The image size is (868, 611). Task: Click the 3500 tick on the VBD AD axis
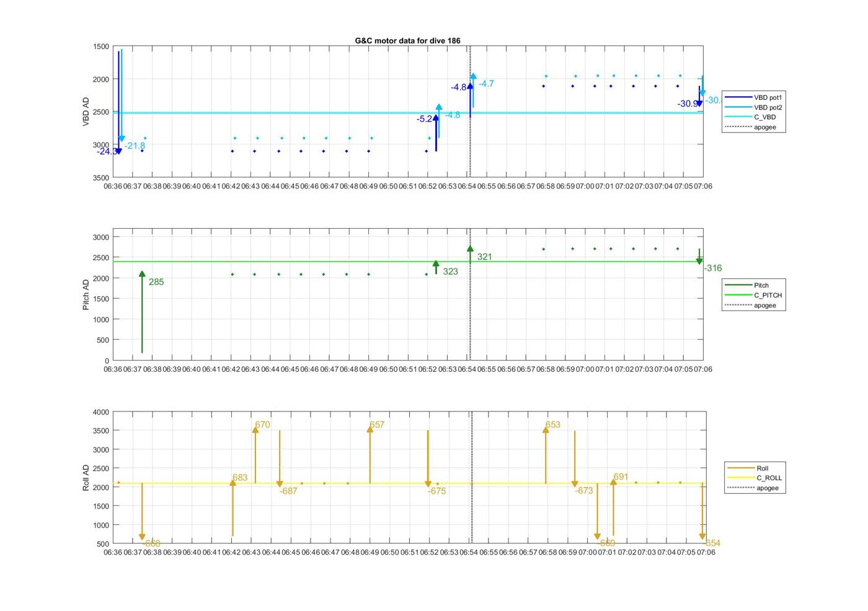tap(101, 178)
